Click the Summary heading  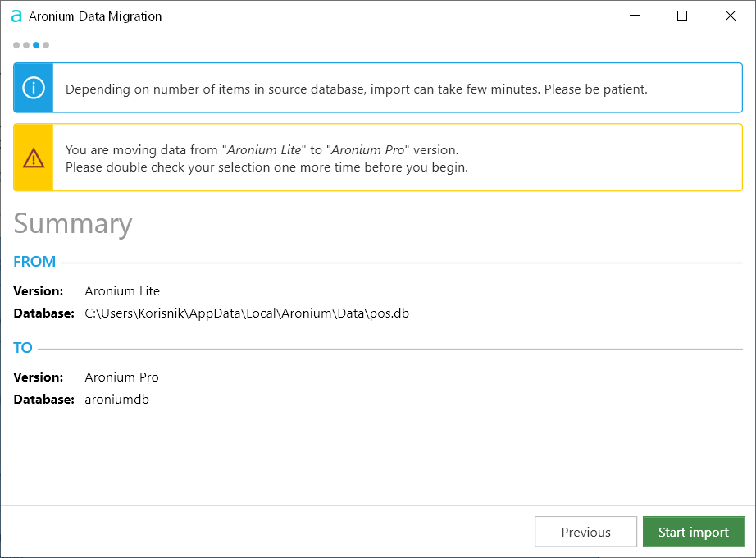[72, 223]
